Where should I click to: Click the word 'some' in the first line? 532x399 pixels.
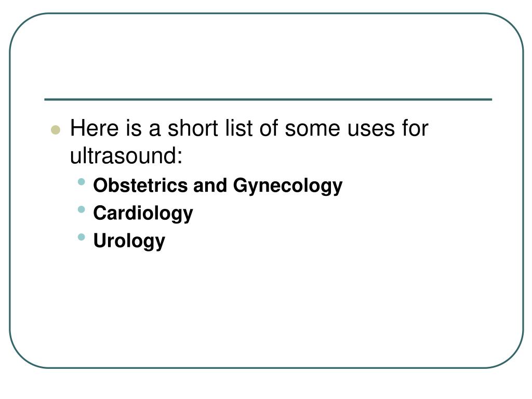tap(312, 129)
